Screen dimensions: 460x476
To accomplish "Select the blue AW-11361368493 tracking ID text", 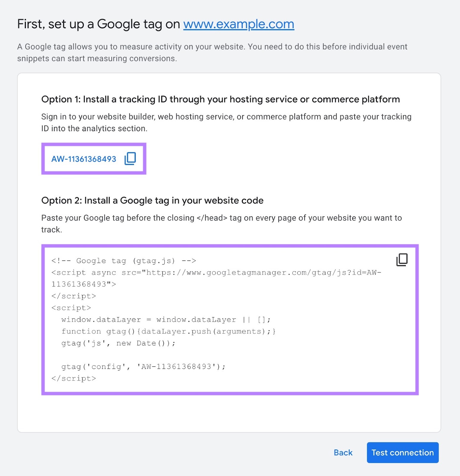I will [83, 159].
